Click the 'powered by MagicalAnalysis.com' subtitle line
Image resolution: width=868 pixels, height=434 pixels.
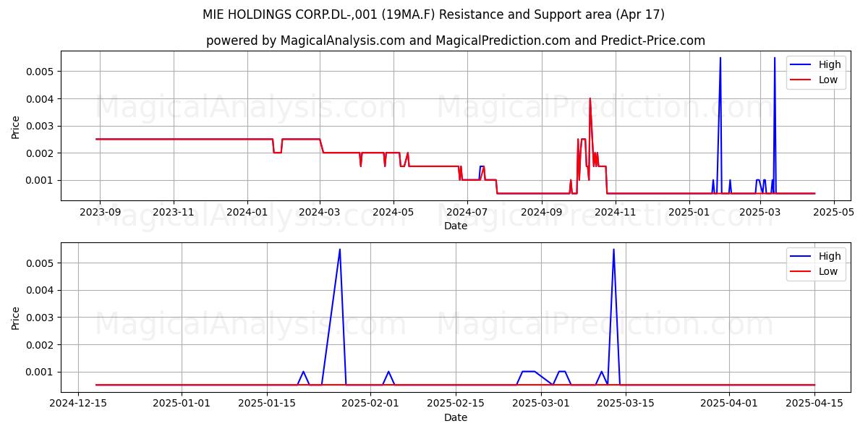pyautogui.click(x=455, y=41)
